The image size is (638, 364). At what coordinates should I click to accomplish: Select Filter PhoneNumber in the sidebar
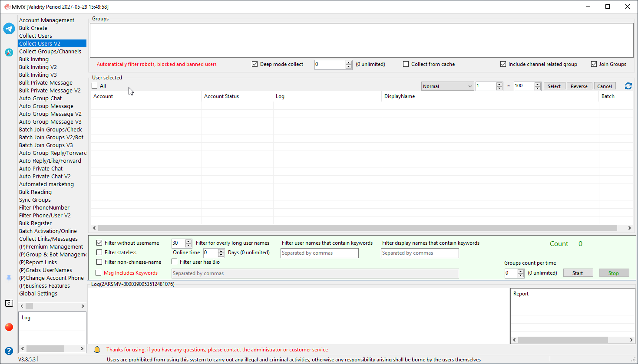point(44,207)
